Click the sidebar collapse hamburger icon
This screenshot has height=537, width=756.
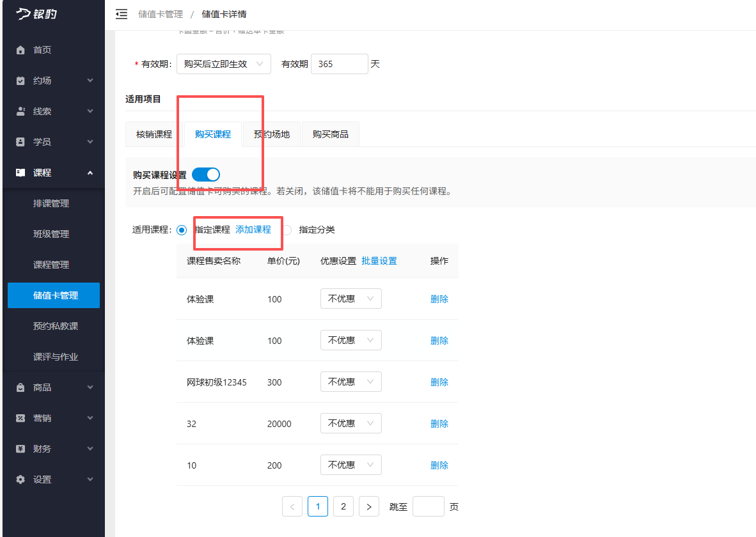pos(122,13)
